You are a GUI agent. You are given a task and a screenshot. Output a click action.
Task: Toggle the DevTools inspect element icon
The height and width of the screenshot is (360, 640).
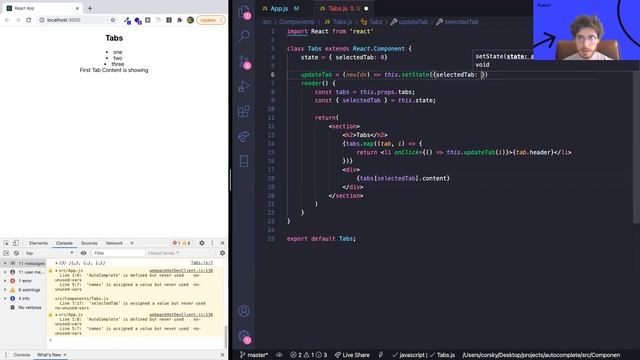(x=6, y=243)
